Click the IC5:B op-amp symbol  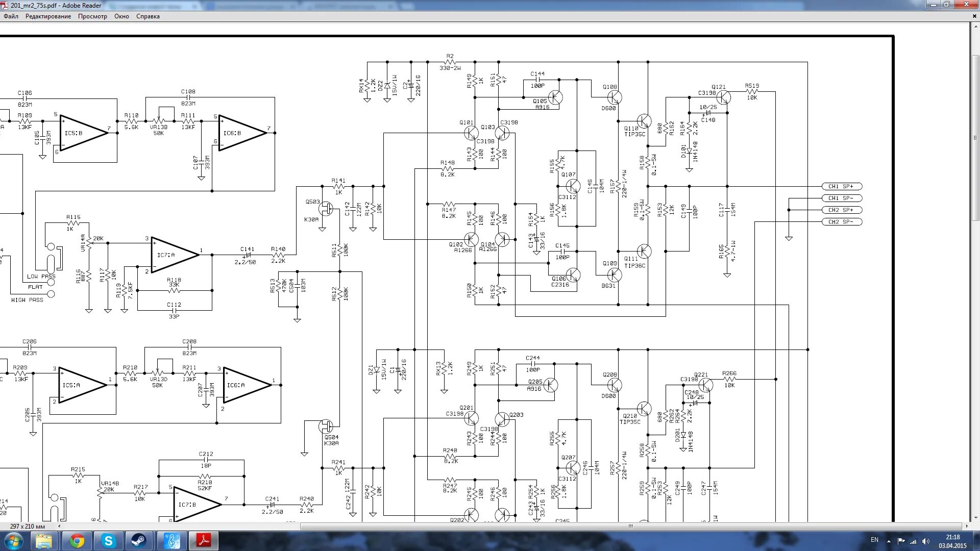click(x=83, y=133)
